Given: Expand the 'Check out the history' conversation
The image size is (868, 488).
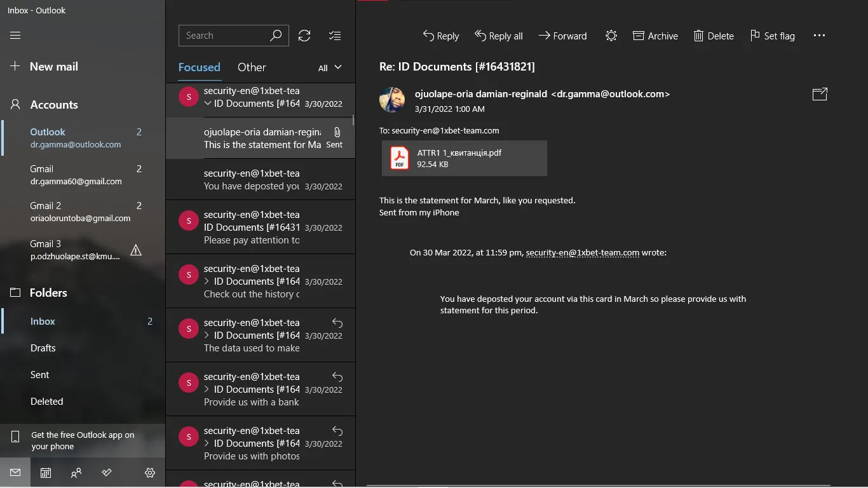Looking at the screenshot, I should click(207, 281).
